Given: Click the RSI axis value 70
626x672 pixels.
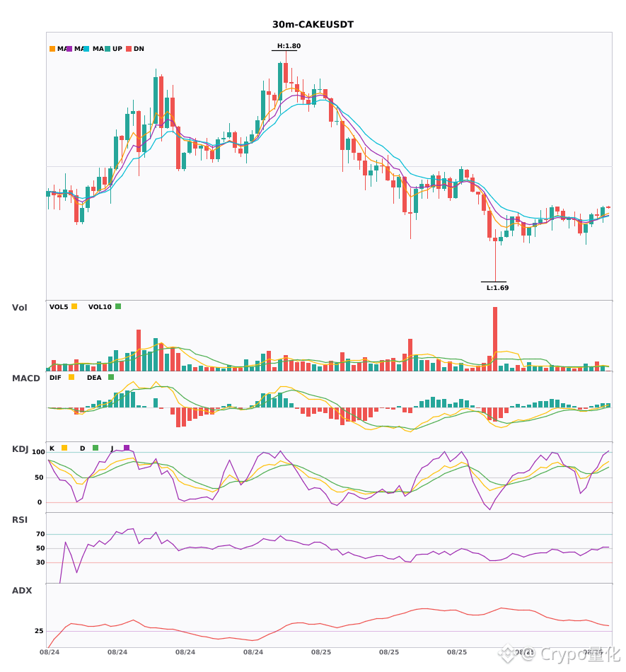Looking at the screenshot, I should click(41, 534).
